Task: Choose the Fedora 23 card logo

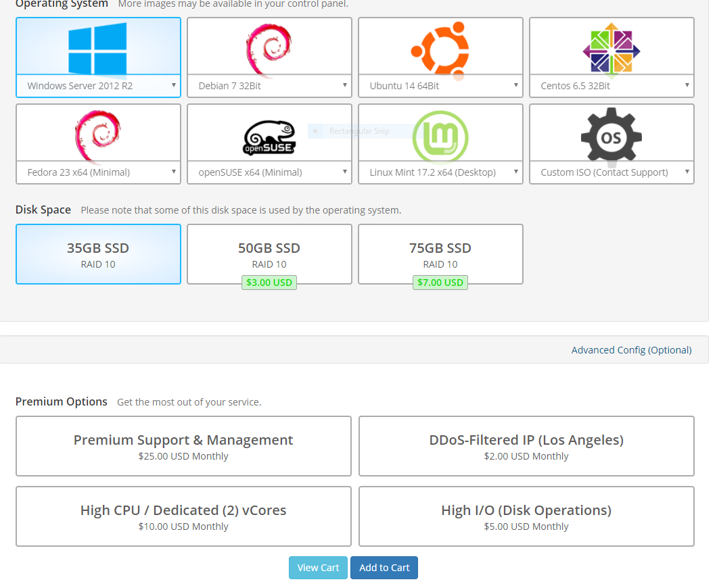Action: (x=98, y=136)
